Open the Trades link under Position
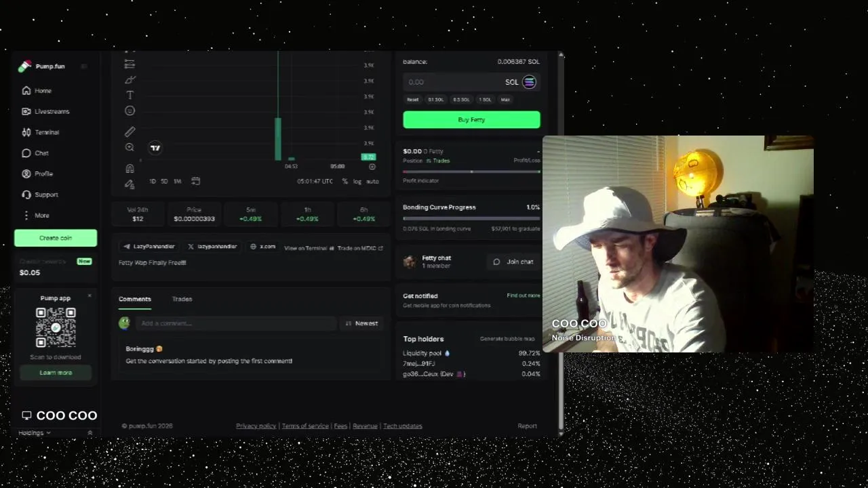Screen dimensions: 868x488 coord(438,161)
